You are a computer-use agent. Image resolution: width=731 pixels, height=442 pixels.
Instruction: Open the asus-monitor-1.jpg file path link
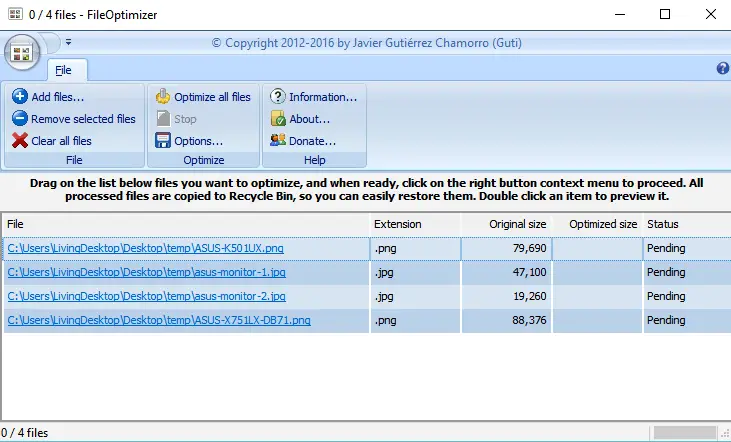click(x=146, y=272)
